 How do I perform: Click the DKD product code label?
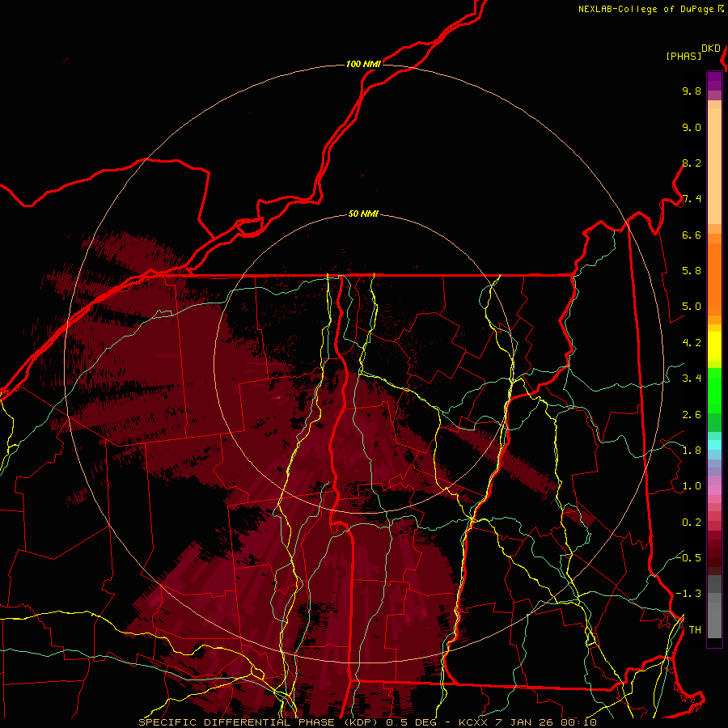pos(711,49)
